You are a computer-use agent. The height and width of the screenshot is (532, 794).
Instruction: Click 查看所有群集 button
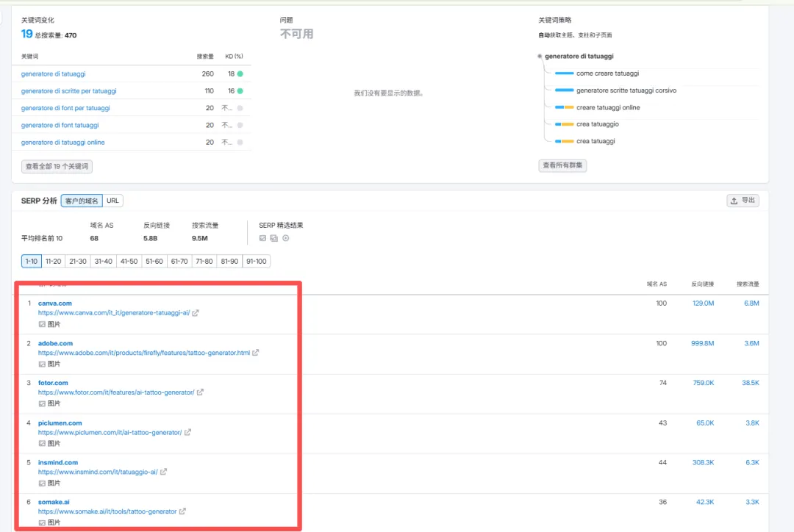pyautogui.click(x=562, y=165)
